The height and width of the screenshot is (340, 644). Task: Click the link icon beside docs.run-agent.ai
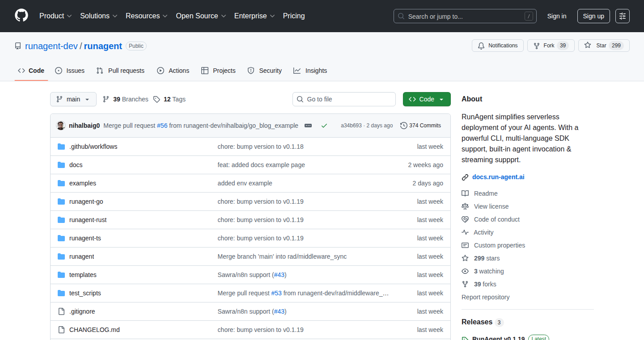(465, 177)
